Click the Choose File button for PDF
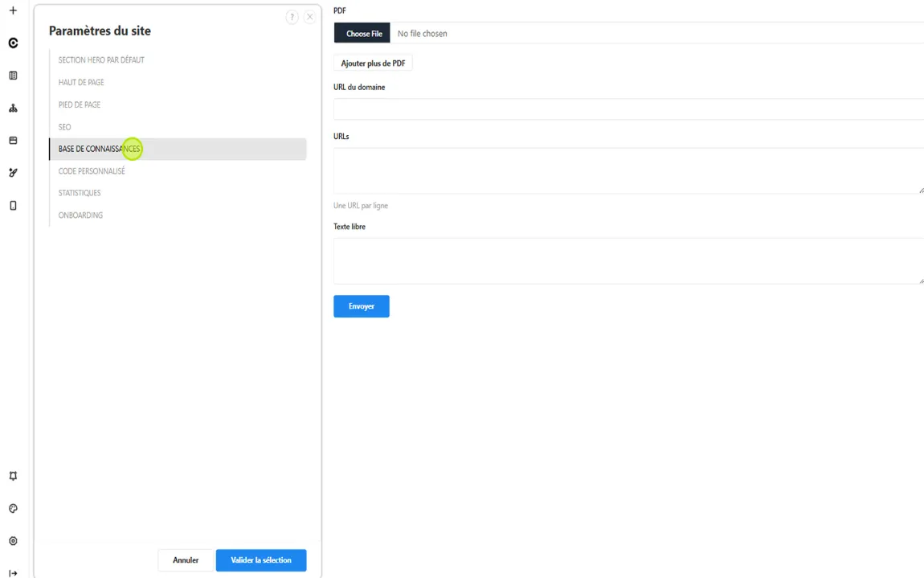 pyautogui.click(x=363, y=34)
